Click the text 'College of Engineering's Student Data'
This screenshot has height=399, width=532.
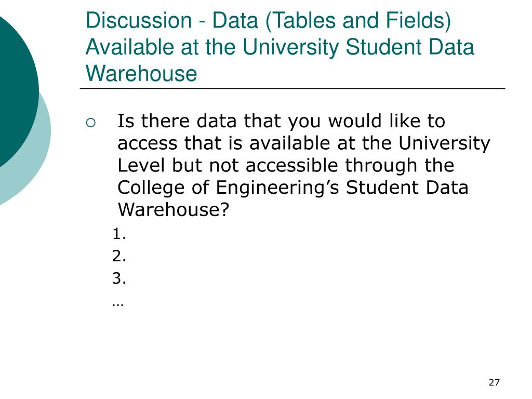293,188
